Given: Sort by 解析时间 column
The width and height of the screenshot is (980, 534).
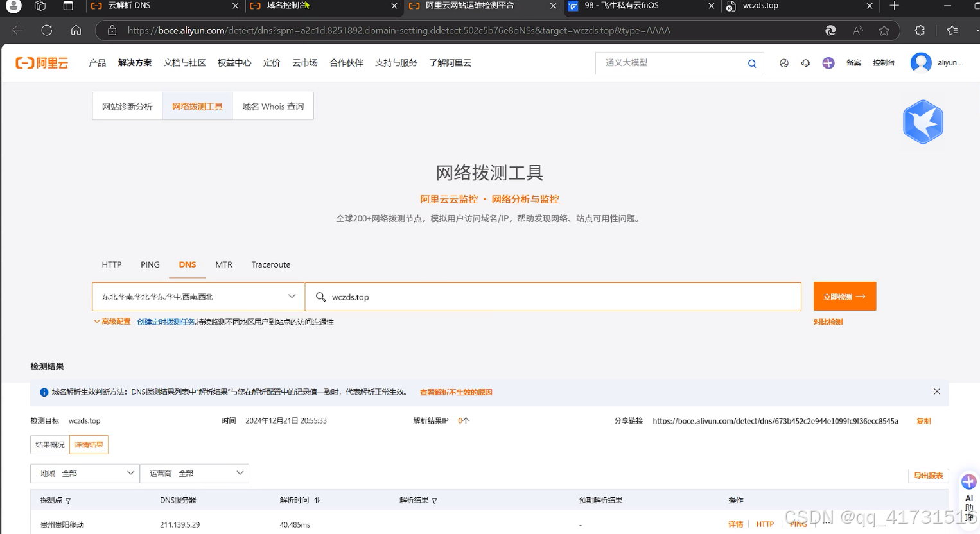Looking at the screenshot, I should pos(317,500).
